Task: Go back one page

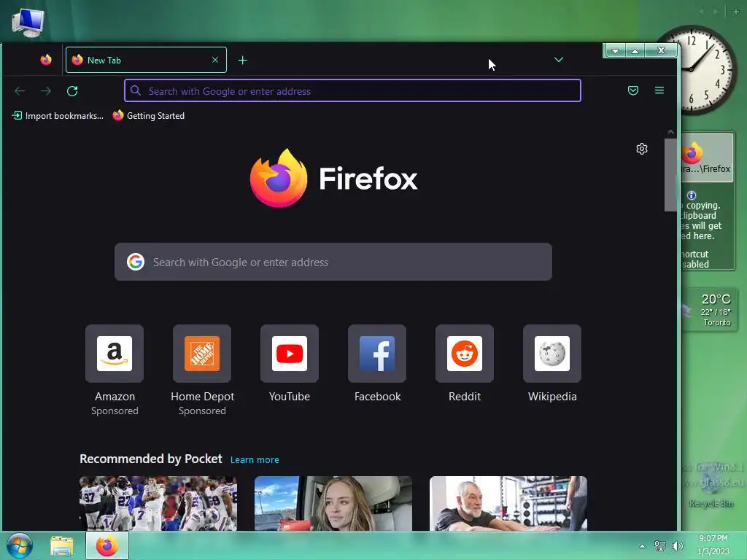Action: [20, 91]
